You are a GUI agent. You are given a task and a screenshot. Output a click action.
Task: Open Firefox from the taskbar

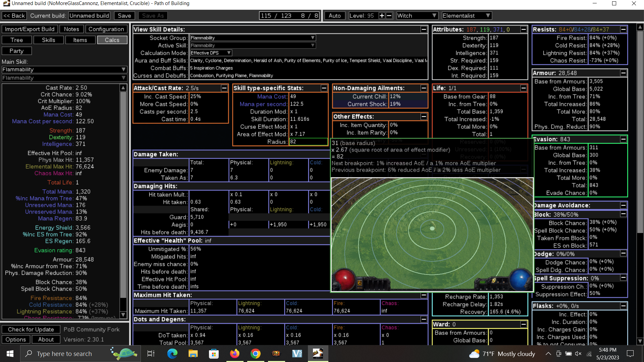tap(234, 354)
